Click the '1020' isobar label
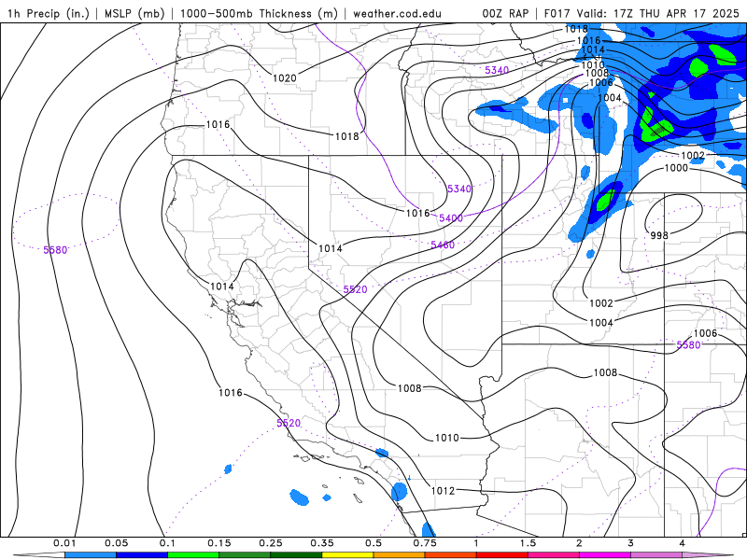This screenshot has width=747, height=560. pos(285,77)
